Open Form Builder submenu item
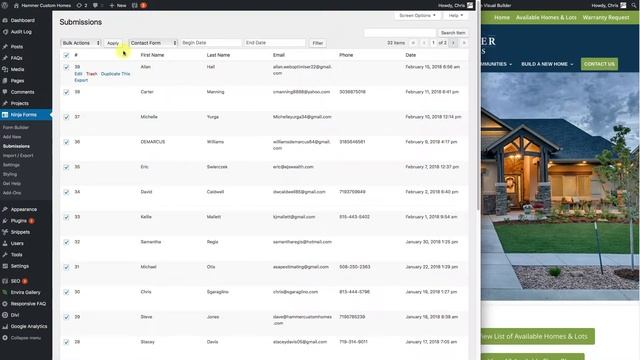Image resolution: width=640 pixels, height=360 pixels. click(16, 127)
